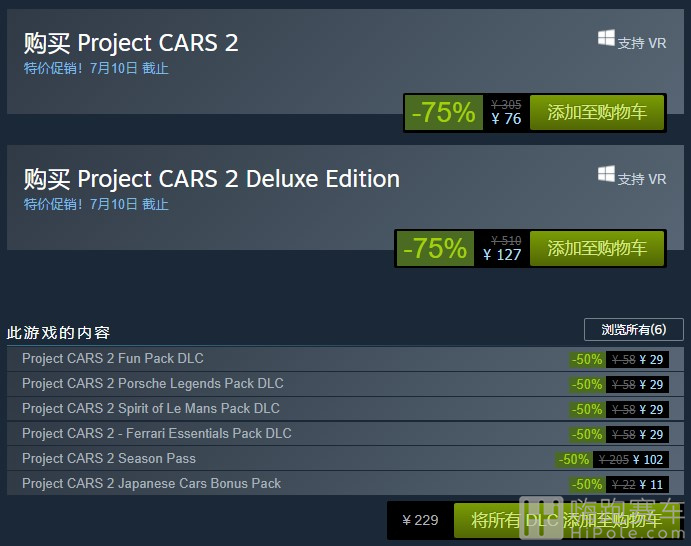Add Project CARS 2 to cart
Viewport: 691px width, 546px height.
597,112
